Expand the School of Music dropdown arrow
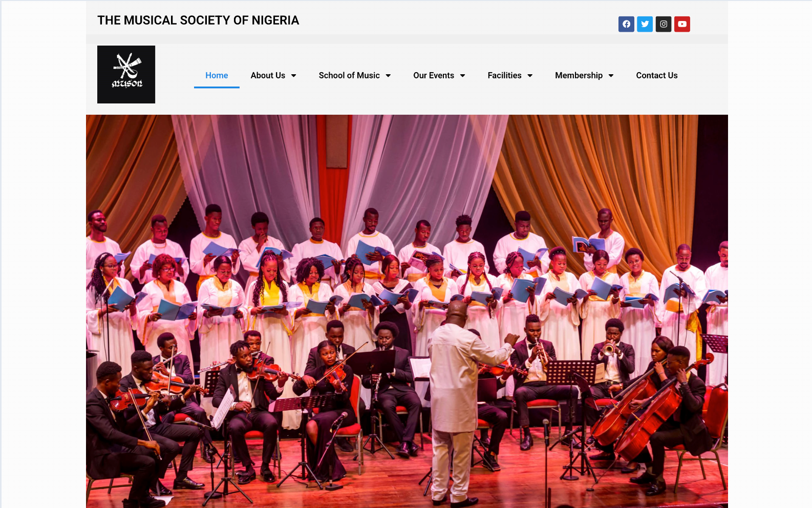This screenshot has width=812, height=508. tap(388, 76)
